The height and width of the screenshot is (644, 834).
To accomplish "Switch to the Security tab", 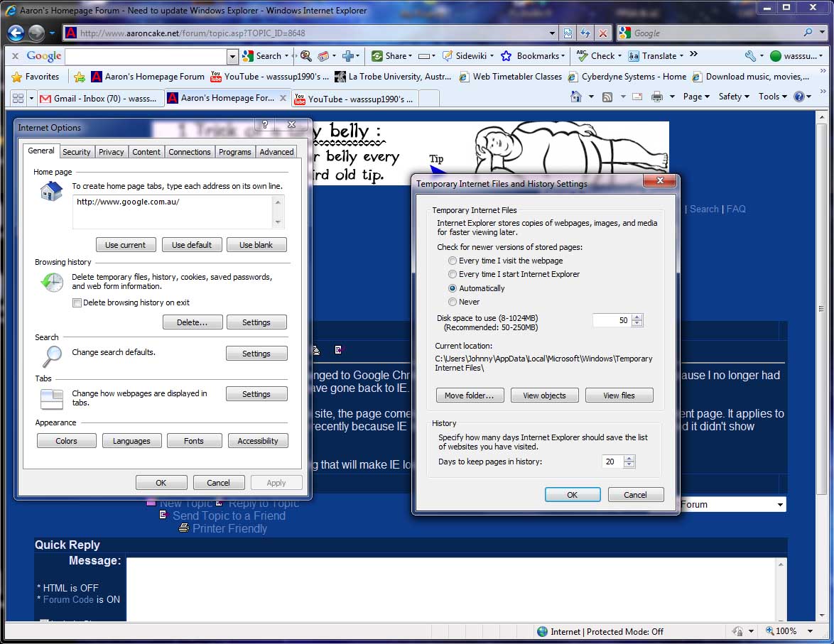I will tap(76, 152).
